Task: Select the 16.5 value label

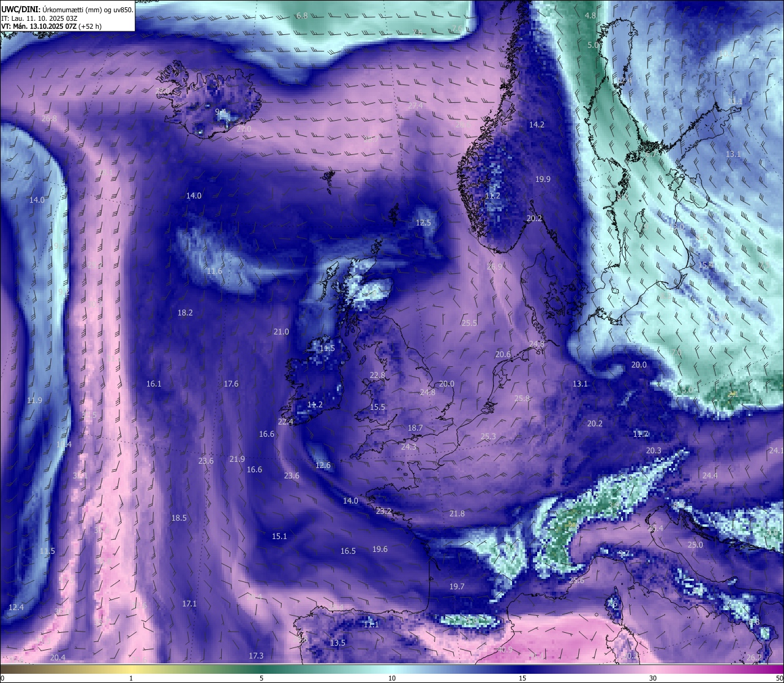Action: click(x=348, y=551)
